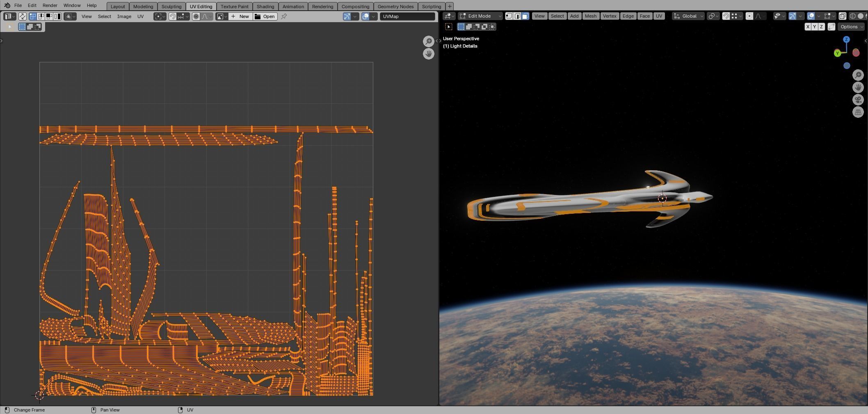Enable Z axis mesh mirror

pos(821,27)
